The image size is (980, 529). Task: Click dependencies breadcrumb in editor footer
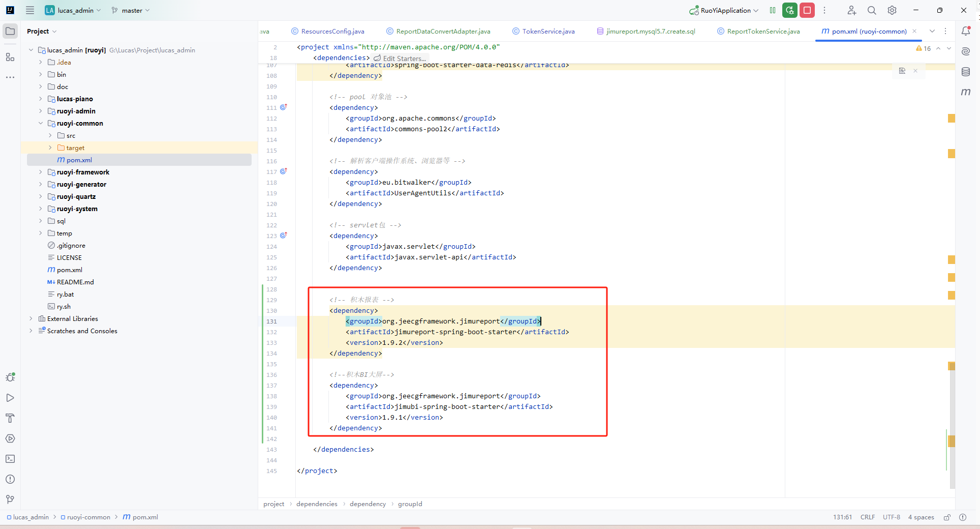tap(317, 504)
